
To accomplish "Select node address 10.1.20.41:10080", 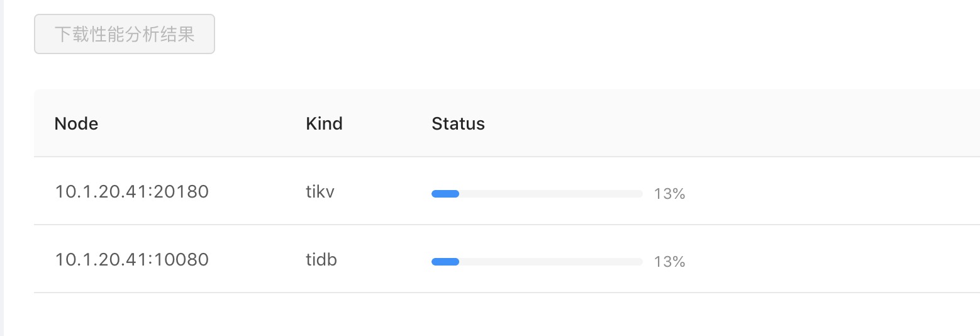I will click(131, 259).
